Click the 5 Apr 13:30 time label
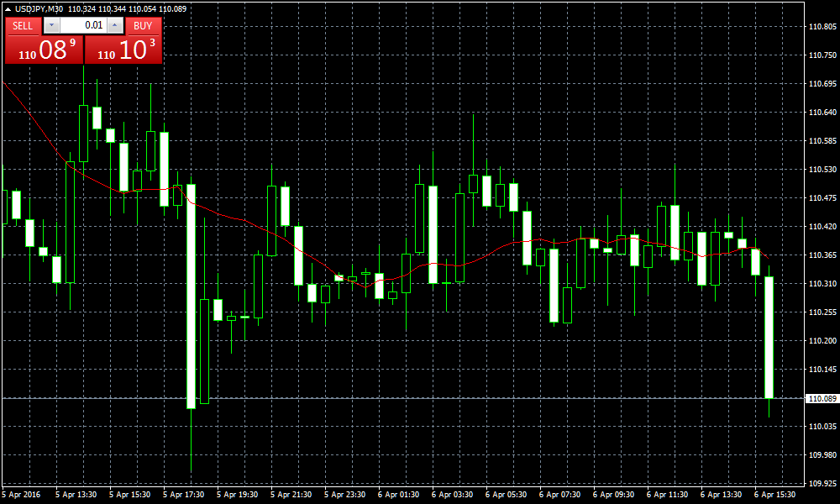This screenshot has height=504, width=840. (76, 495)
